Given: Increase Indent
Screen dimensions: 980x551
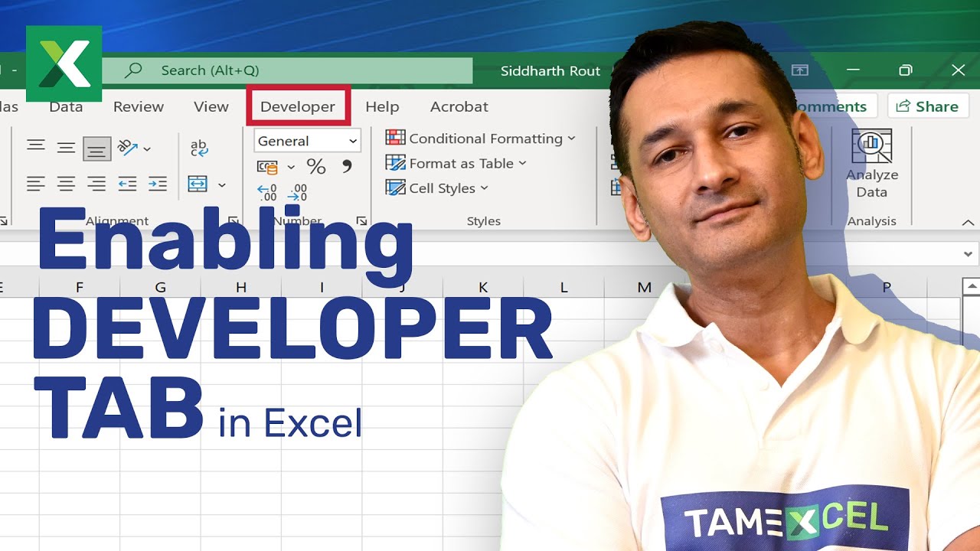Looking at the screenshot, I should (158, 184).
